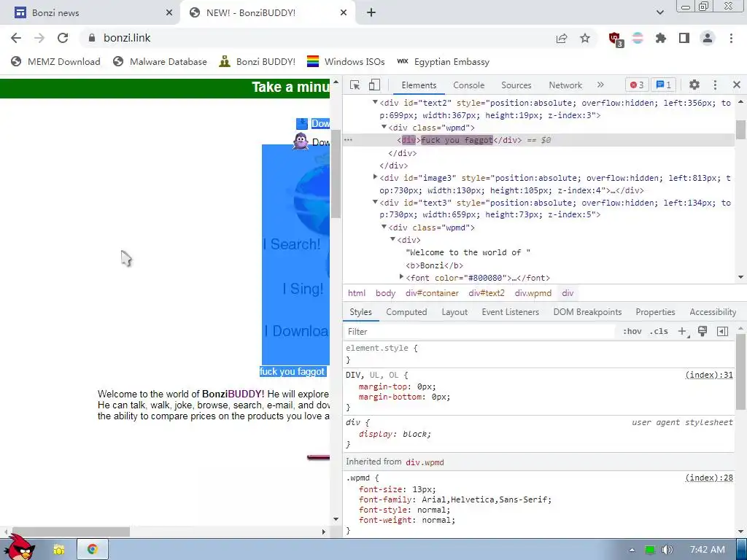Toggle the device toolbar in DevTools
Viewport: 747px width, 560px height.
[x=374, y=85]
